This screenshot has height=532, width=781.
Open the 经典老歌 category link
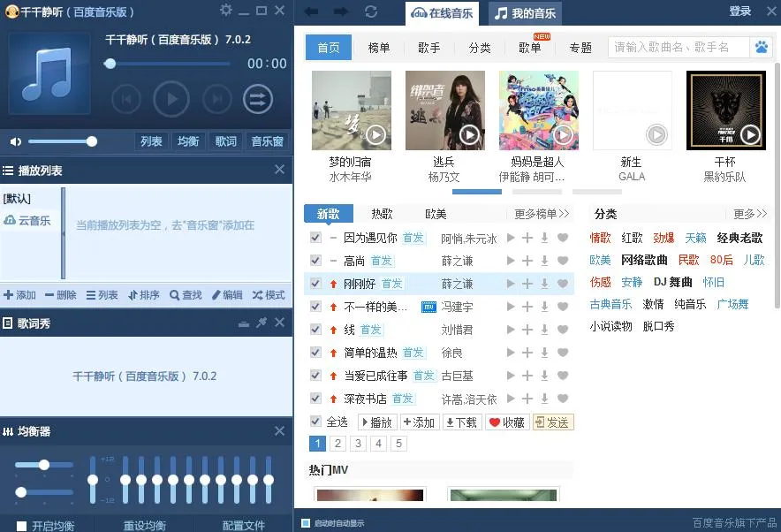click(739, 238)
